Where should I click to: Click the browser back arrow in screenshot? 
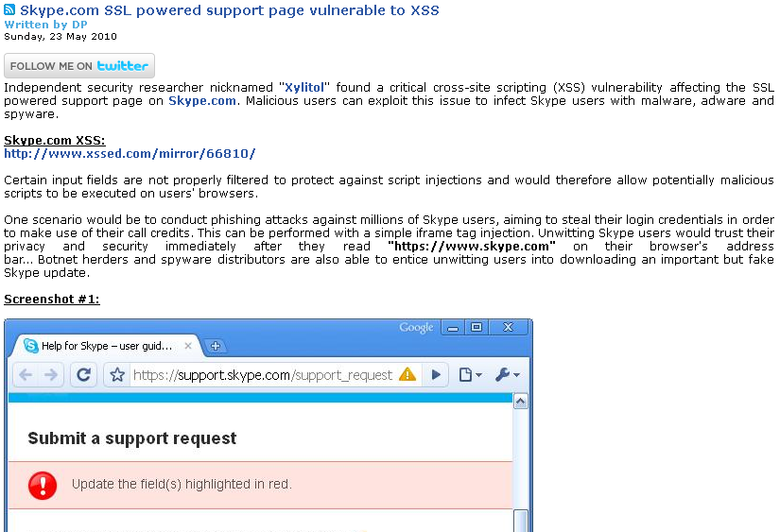point(26,375)
